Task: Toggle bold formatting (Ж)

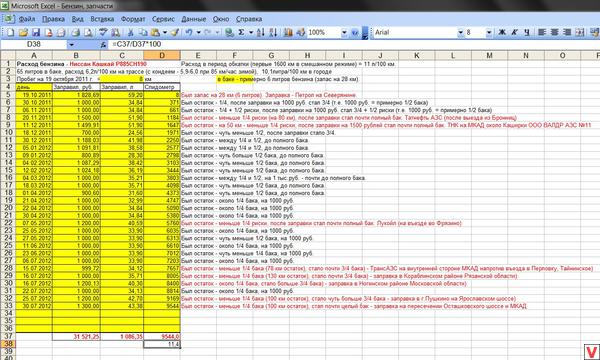Action: click(502, 33)
